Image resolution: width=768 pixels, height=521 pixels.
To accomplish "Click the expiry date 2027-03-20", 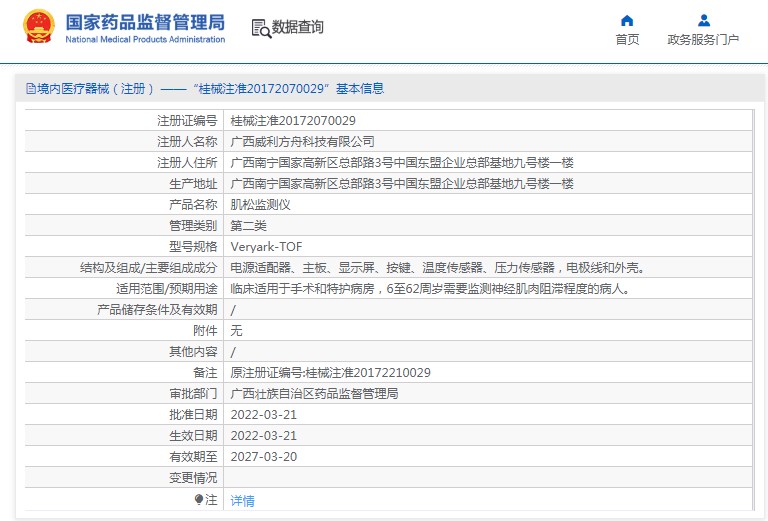I will click(x=263, y=456).
